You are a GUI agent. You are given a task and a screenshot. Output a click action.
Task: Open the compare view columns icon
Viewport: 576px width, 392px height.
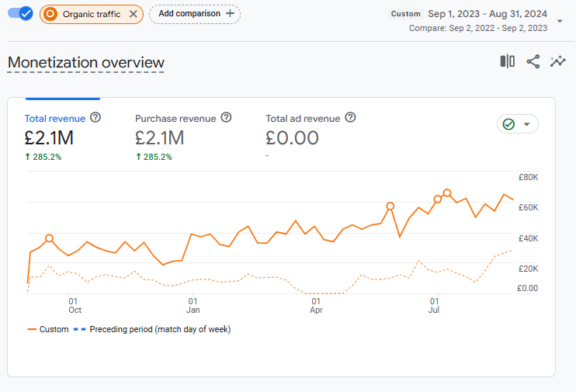tap(507, 62)
